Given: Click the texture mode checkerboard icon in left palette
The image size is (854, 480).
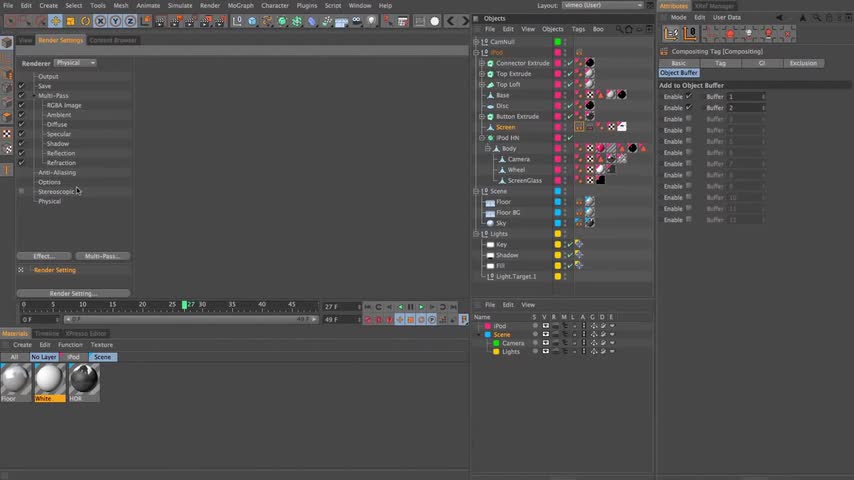Looking at the screenshot, I should 7,133.
